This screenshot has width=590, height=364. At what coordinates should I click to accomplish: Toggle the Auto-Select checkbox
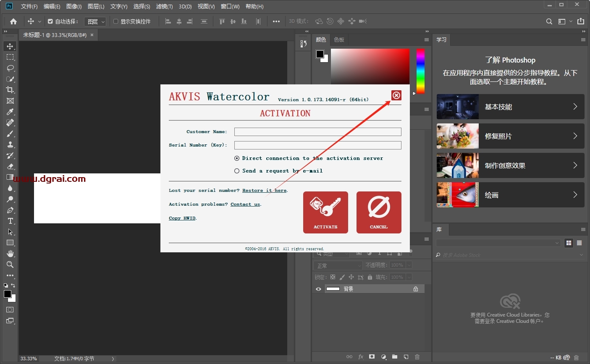(x=50, y=21)
